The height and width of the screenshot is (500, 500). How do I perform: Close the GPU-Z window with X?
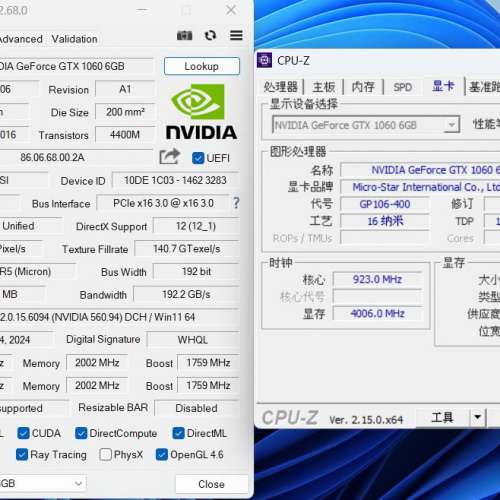231,10
